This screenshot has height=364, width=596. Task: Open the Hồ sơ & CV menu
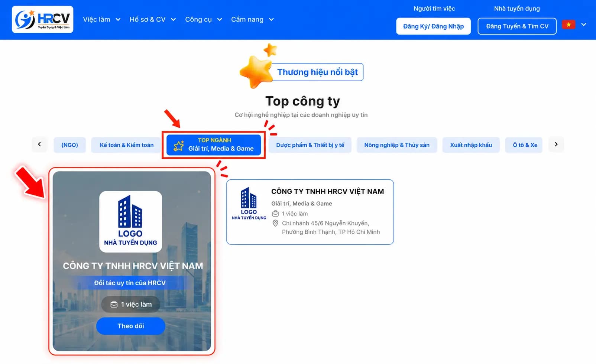click(x=148, y=19)
